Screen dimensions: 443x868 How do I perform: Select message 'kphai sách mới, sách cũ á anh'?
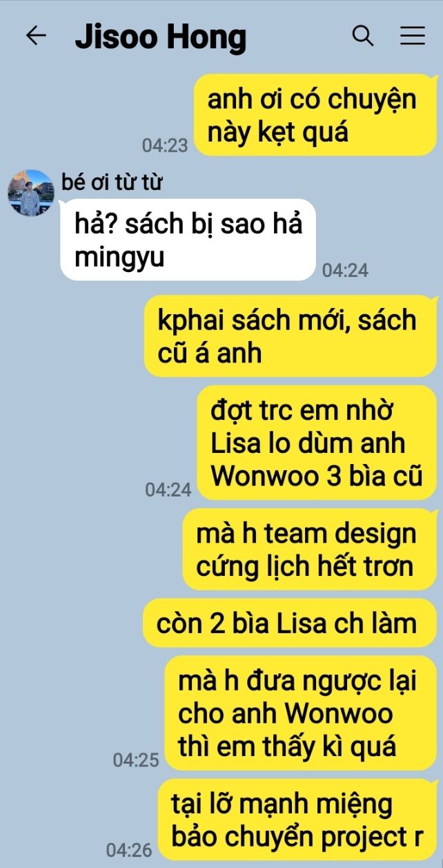click(290, 336)
